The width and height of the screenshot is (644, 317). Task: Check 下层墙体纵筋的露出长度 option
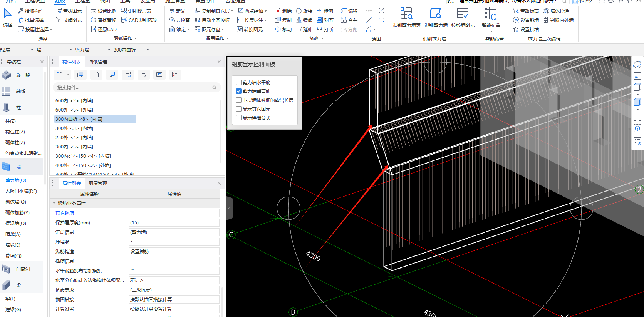pyautogui.click(x=239, y=100)
